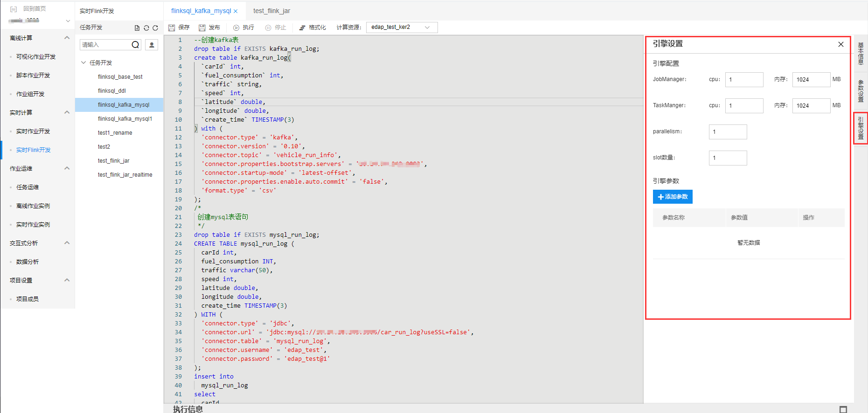Click the search magnifier icon
Image resolution: width=868 pixels, height=413 pixels.
pos(135,45)
